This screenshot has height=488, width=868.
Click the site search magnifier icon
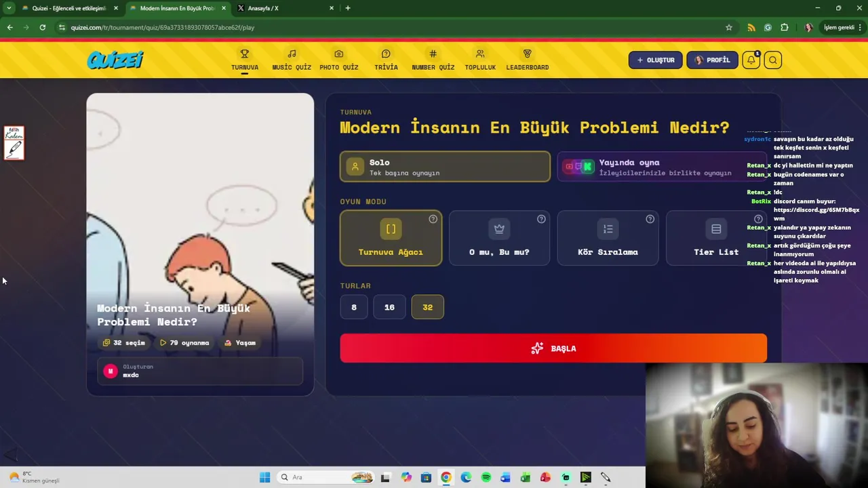pos(772,60)
